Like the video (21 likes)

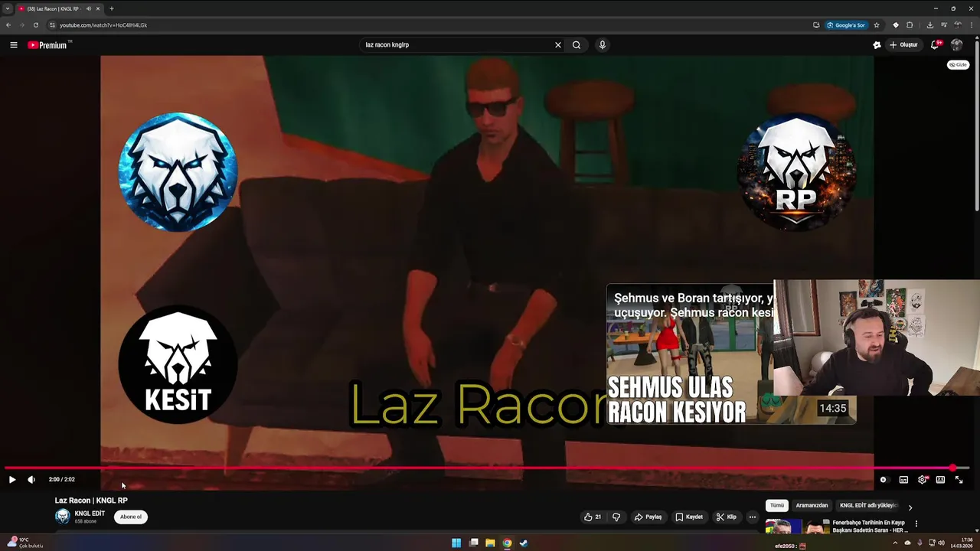point(593,517)
